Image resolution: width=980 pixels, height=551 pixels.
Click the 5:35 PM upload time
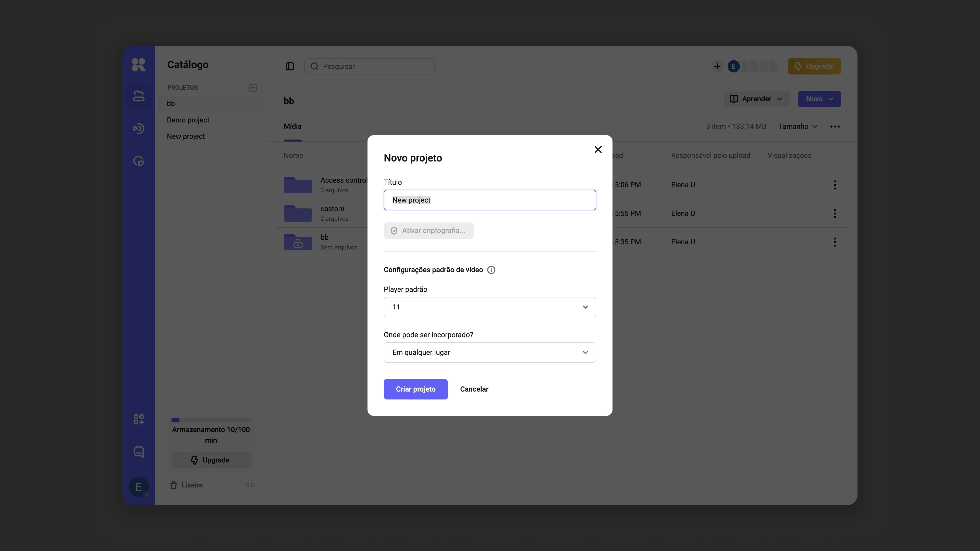[628, 242]
